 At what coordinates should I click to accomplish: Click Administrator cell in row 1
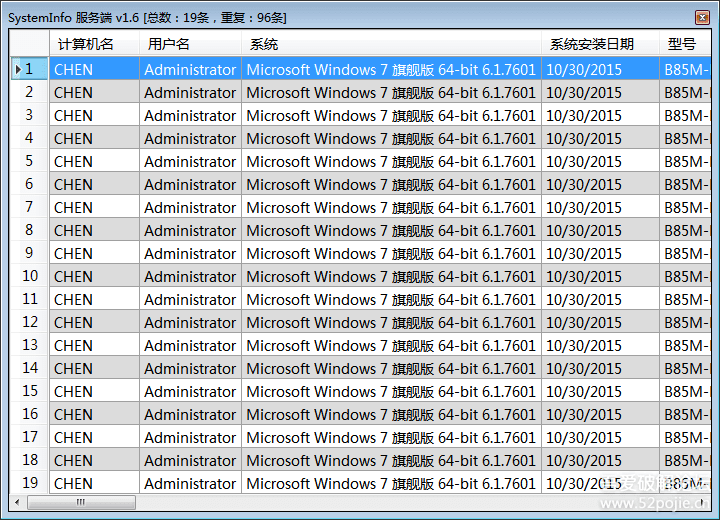(x=190, y=69)
